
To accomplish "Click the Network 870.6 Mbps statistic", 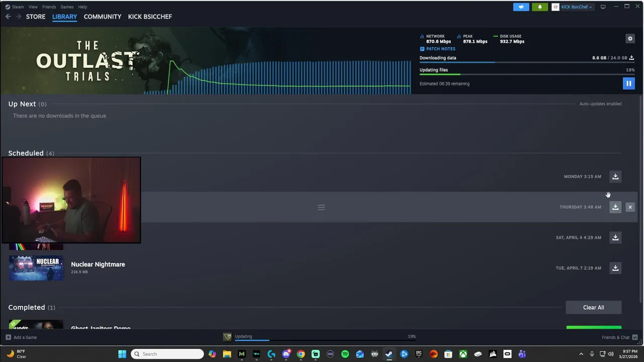I will click(436, 39).
